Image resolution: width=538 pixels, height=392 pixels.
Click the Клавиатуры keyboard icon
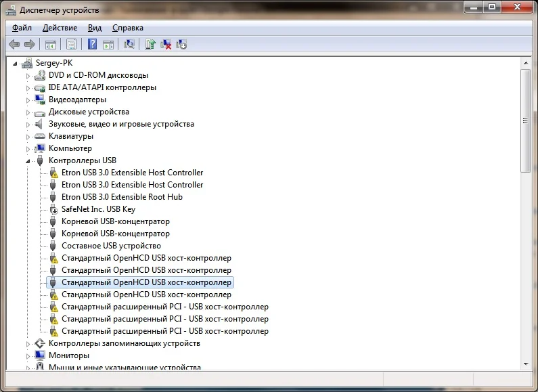(x=40, y=136)
